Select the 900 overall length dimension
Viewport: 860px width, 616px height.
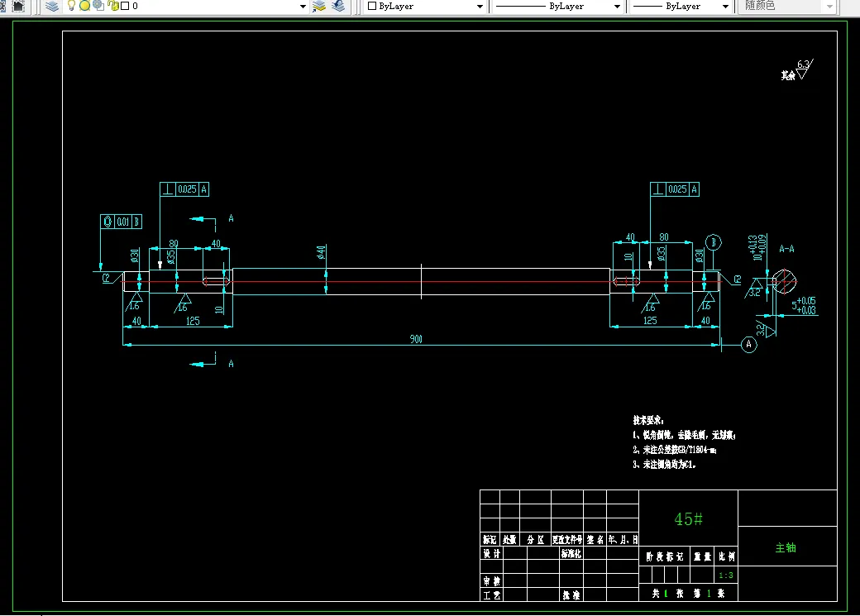416,339
